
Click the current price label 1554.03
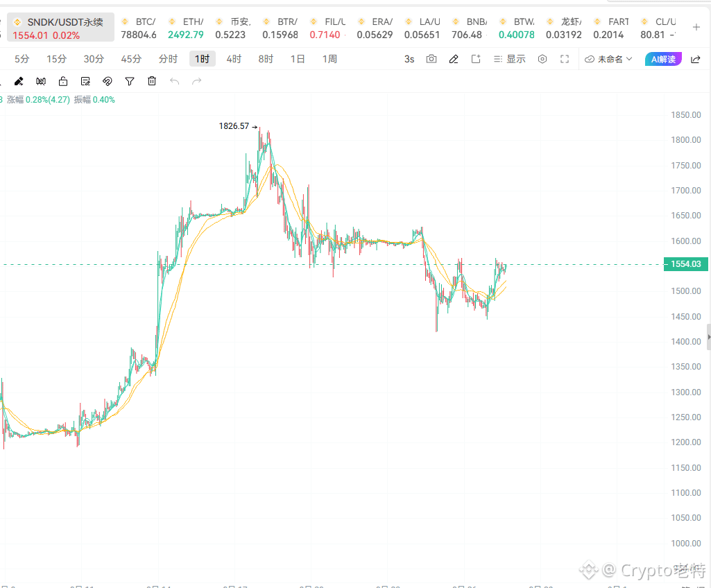(x=685, y=264)
